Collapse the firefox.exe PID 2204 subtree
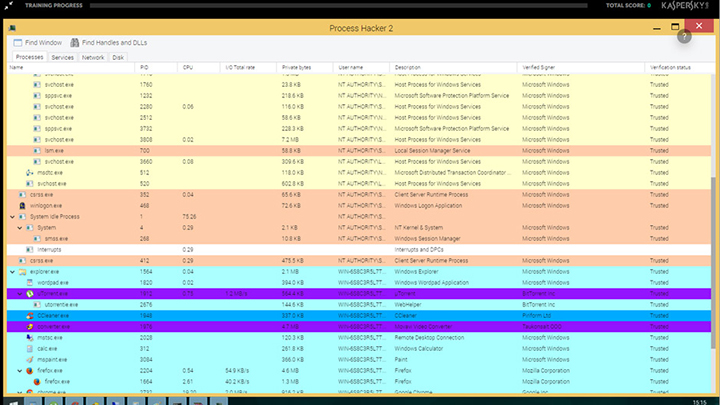The image size is (720, 405). coord(20,371)
